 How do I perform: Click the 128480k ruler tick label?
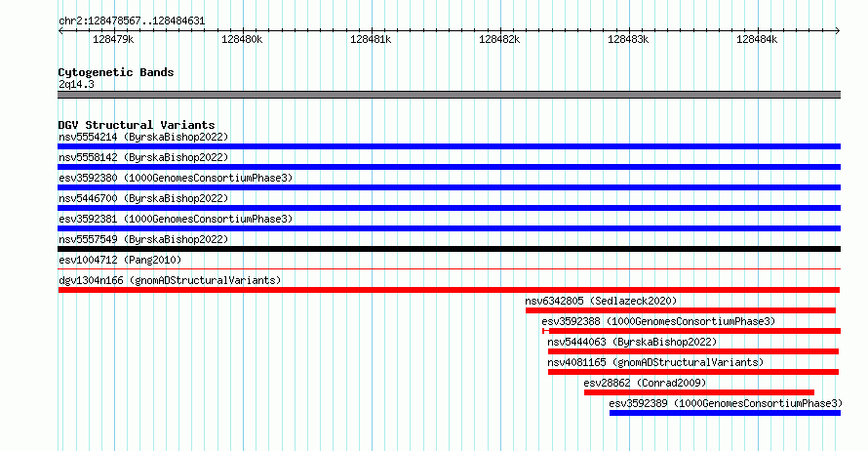pos(242,39)
